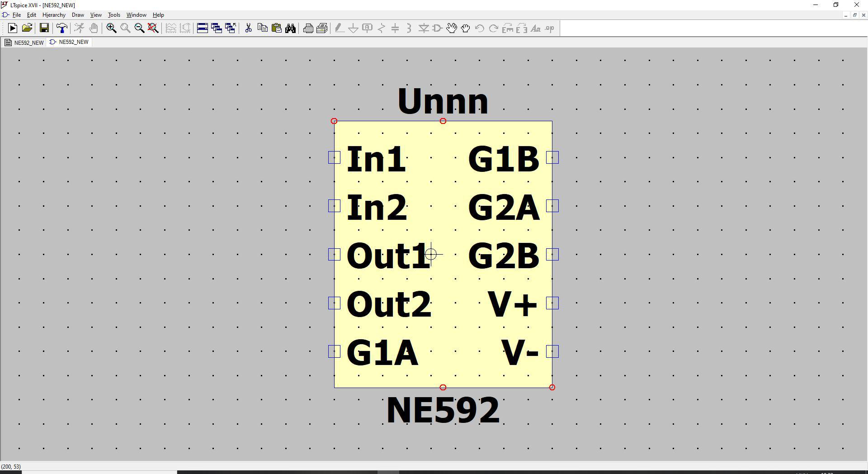Select the Capacitor tool
Viewport: 868px width, 474px height.
pyautogui.click(x=395, y=28)
